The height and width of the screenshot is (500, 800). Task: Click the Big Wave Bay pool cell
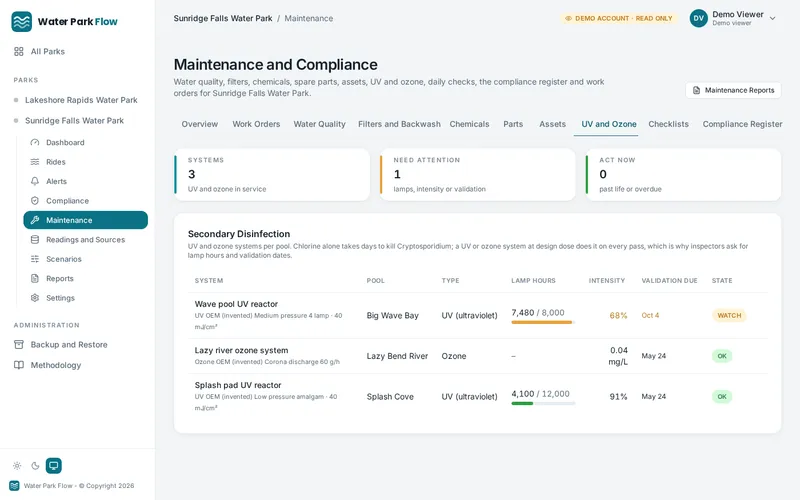coord(392,315)
